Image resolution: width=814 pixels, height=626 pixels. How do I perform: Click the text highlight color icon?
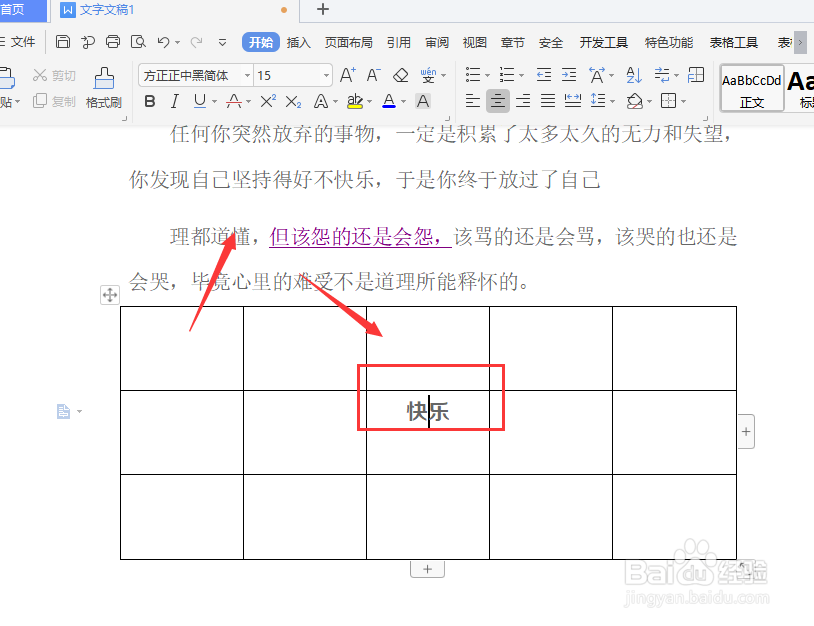click(x=355, y=101)
